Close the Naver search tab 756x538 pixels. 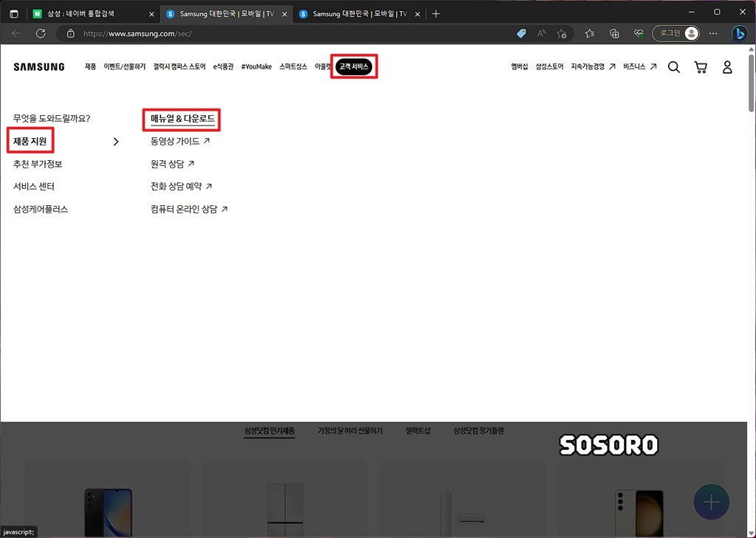pyautogui.click(x=151, y=14)
